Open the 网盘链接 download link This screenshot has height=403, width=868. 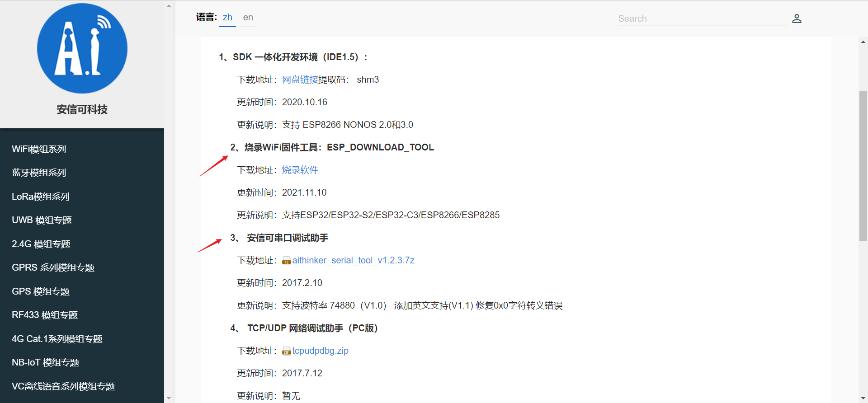click(300, 80)
